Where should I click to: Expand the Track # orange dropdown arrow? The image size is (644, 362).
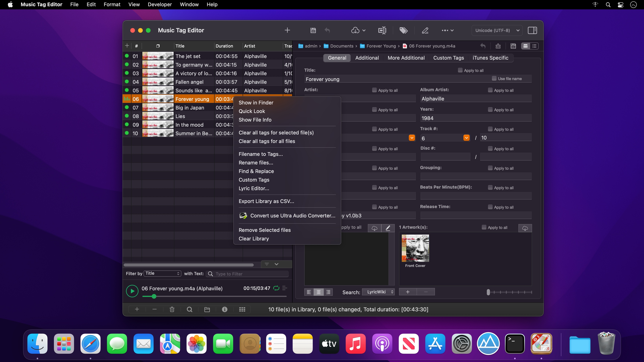[x=466, y=138]
